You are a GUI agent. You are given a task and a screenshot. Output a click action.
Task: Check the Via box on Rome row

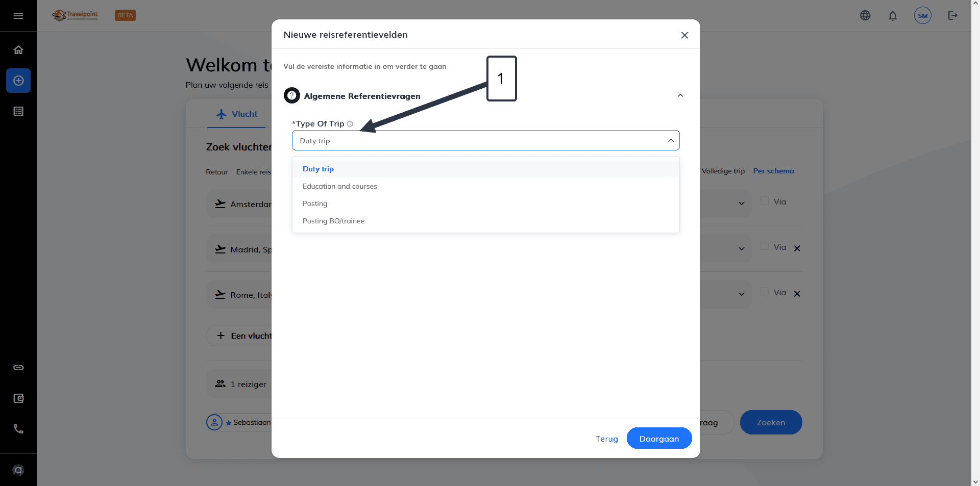point(765,292)
